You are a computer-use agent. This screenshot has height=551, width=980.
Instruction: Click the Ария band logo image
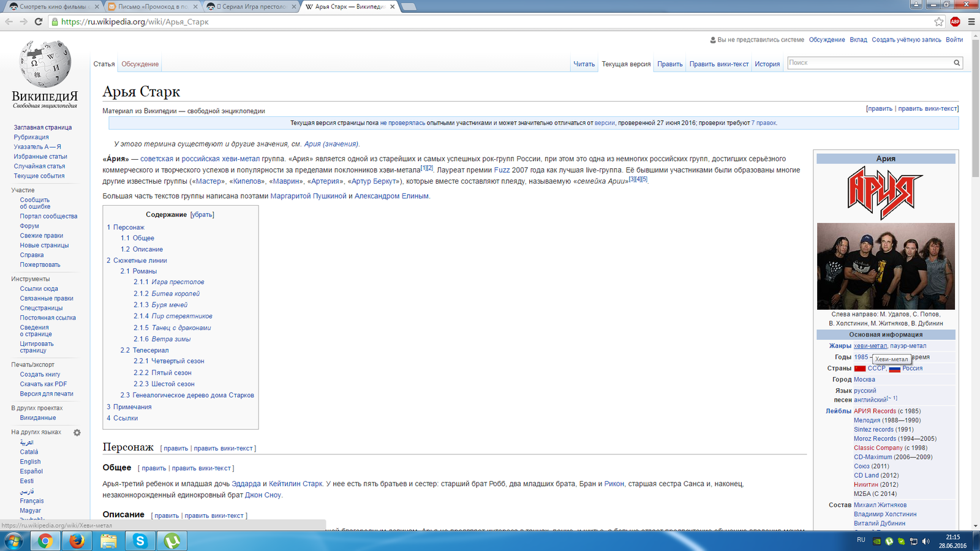pos(885,192)
